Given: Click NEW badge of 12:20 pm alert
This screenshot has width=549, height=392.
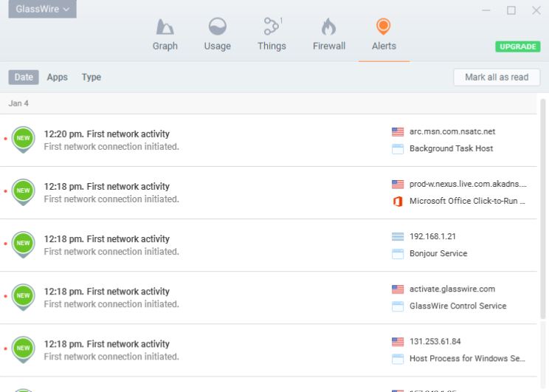Looking at the screenshot, I should pos(23,139).
